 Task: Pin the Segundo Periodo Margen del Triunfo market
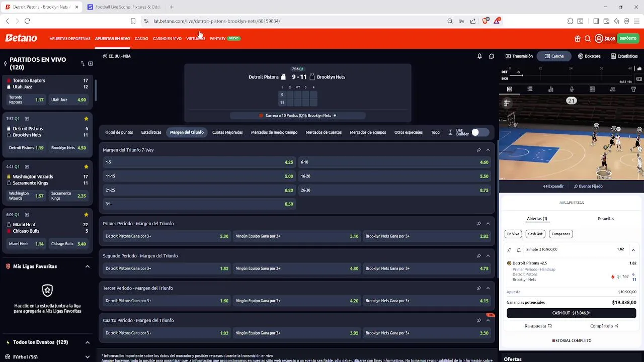(479, 256)
